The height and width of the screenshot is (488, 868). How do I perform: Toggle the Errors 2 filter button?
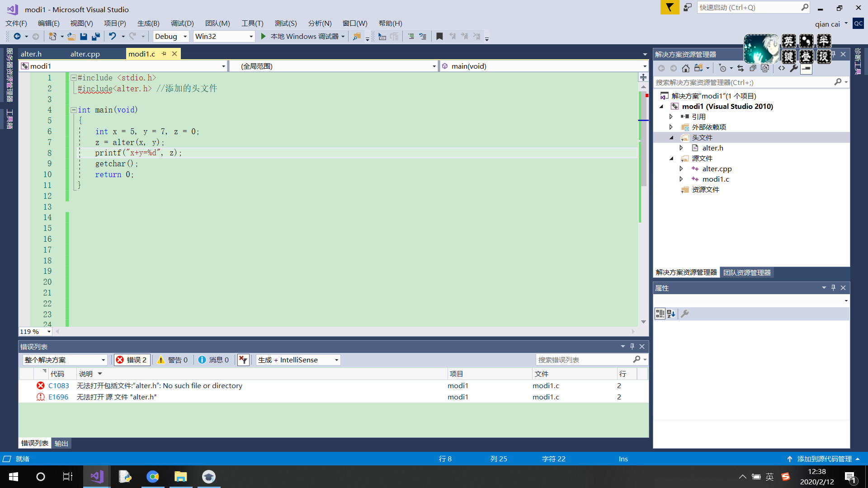[132, 360]
